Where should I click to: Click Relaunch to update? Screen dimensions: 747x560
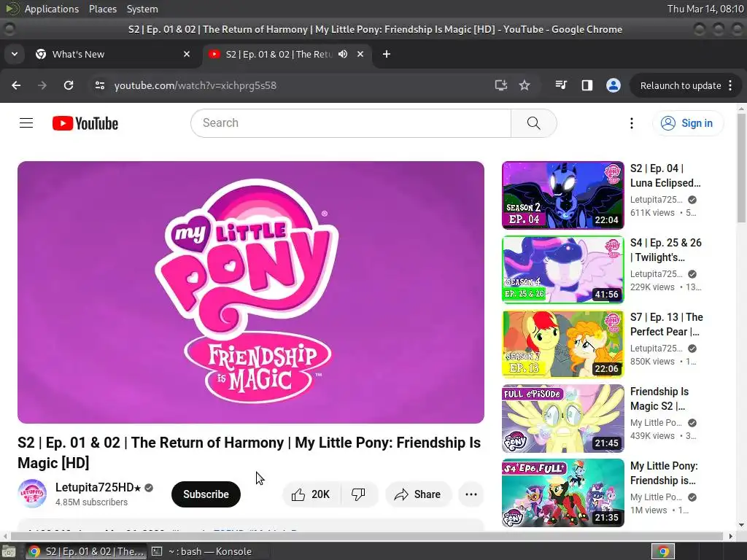coord(681,86)
